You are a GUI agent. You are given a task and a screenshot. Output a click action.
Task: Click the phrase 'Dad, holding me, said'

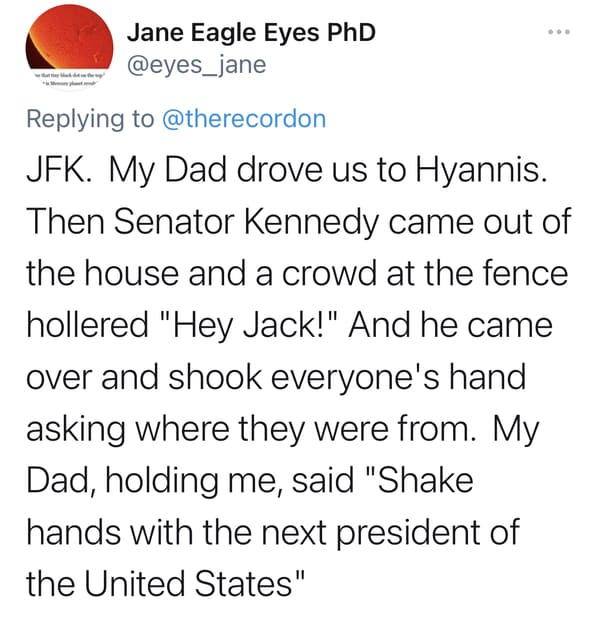tap(190, 481)
